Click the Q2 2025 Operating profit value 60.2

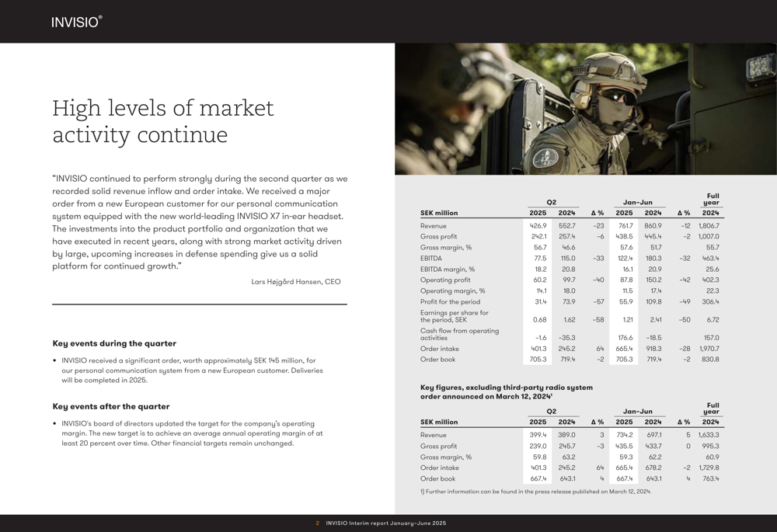click(540, 280)
